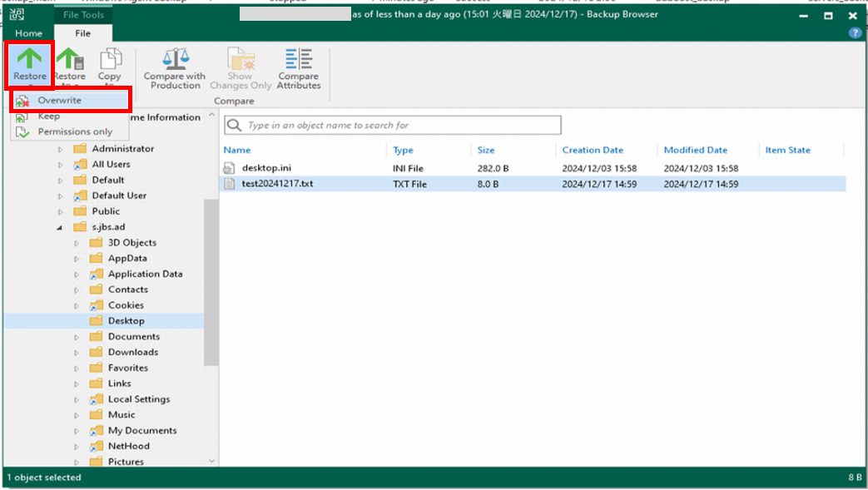
Task: Select the s.jbs.ad folder in tree
Action: pyautogui.click(x=108, y=227)
